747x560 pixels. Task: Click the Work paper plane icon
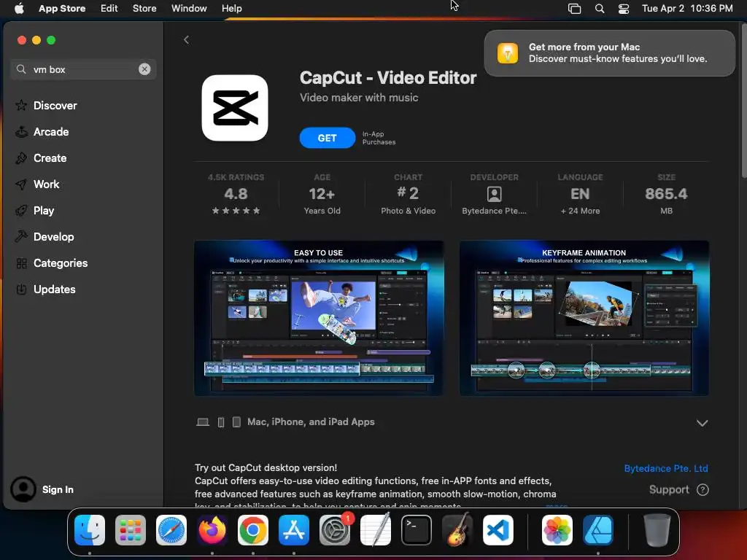click(x=21, y=184)
